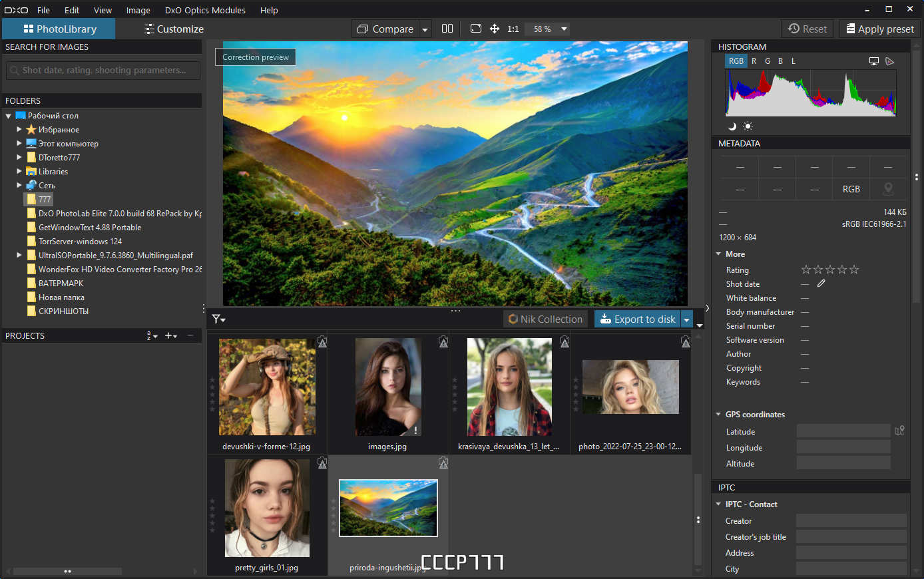Set rating stars in metadata panel
The width and height of the screenshot is (924, 579).
[x=830, y=270]
